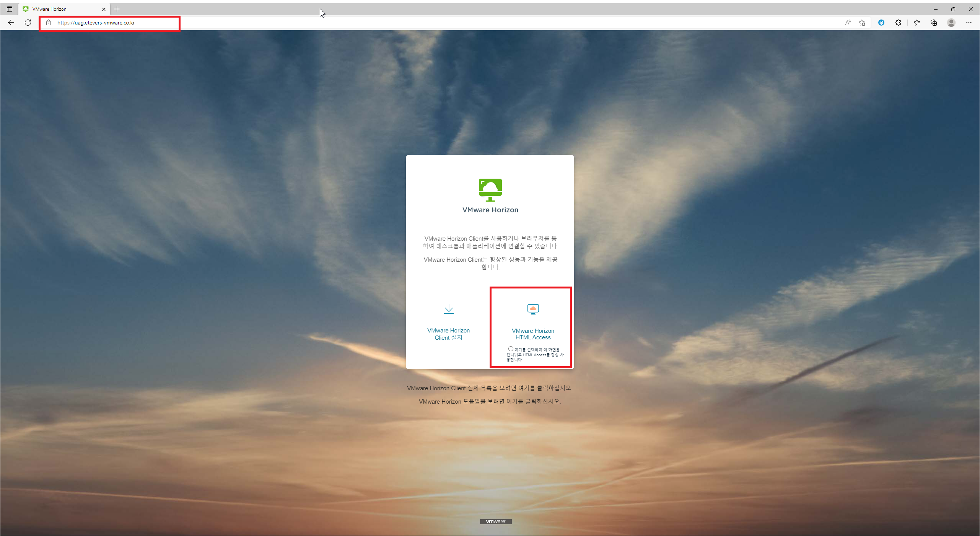This screenshot has width=980, height=536.
Task: View site information via the lock icon
Action: (x=49, y=23)
